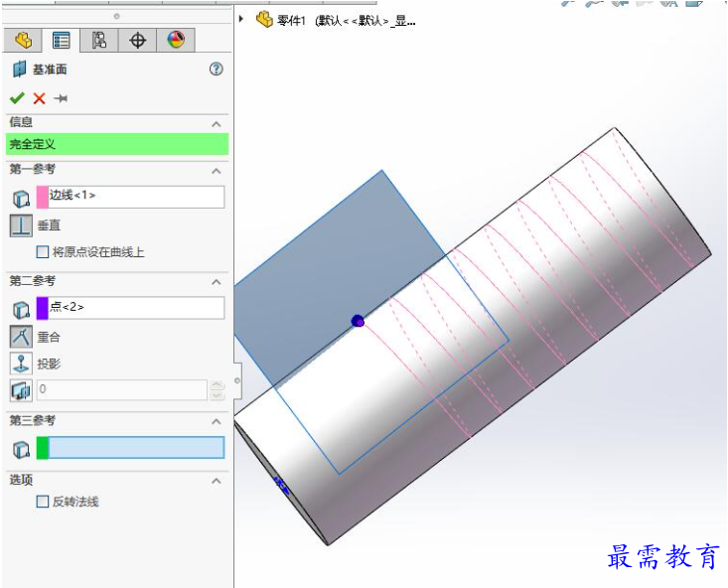Click the panel collapse handle on divider
Viewport: 728px width, 588px height.
point(237,380)
